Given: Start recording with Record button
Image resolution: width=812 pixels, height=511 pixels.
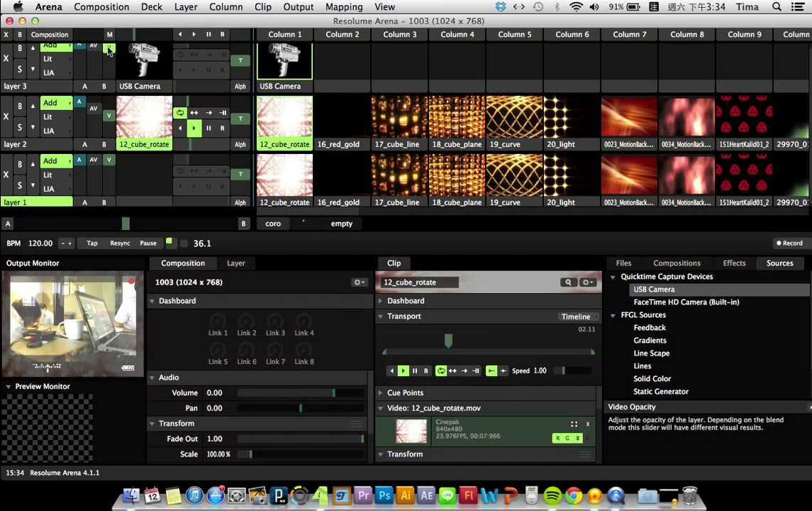Looking at the screenshot, I should point(789,243).
